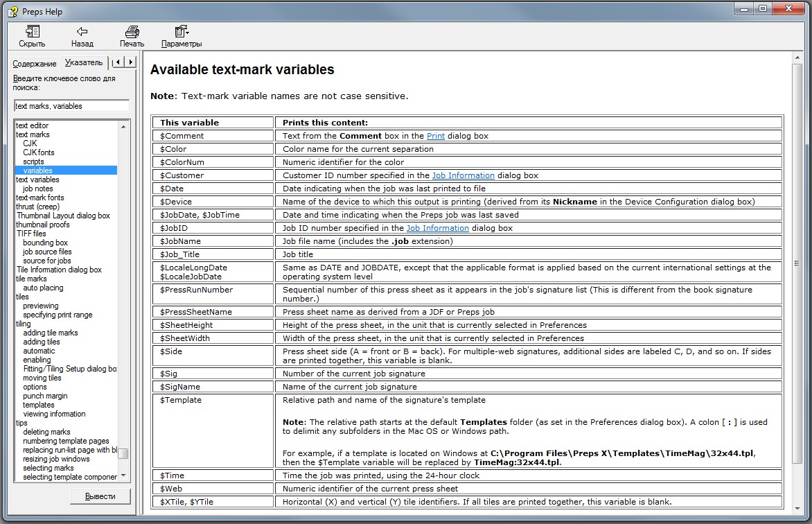The height and width of the screenshot is (524, 812).
Task: Select 'specifying print range' entry
Action: coord(58,315)
